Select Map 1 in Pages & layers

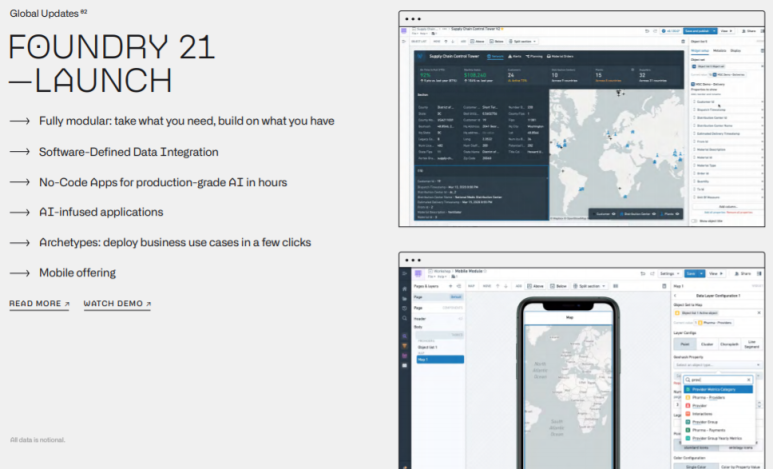click(x=440, y=360)
